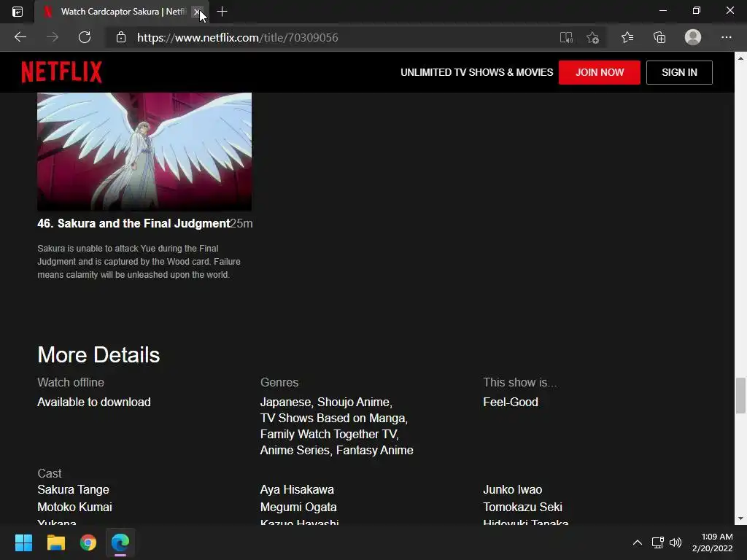Click the JOIN NOW button
Image resolution: width=747 pixels, height=560 pixels.
(600, 72)
